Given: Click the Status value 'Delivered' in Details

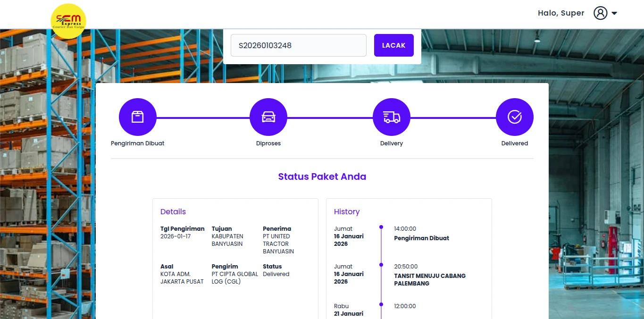Looking at the screenshot, I should point(276,274).
